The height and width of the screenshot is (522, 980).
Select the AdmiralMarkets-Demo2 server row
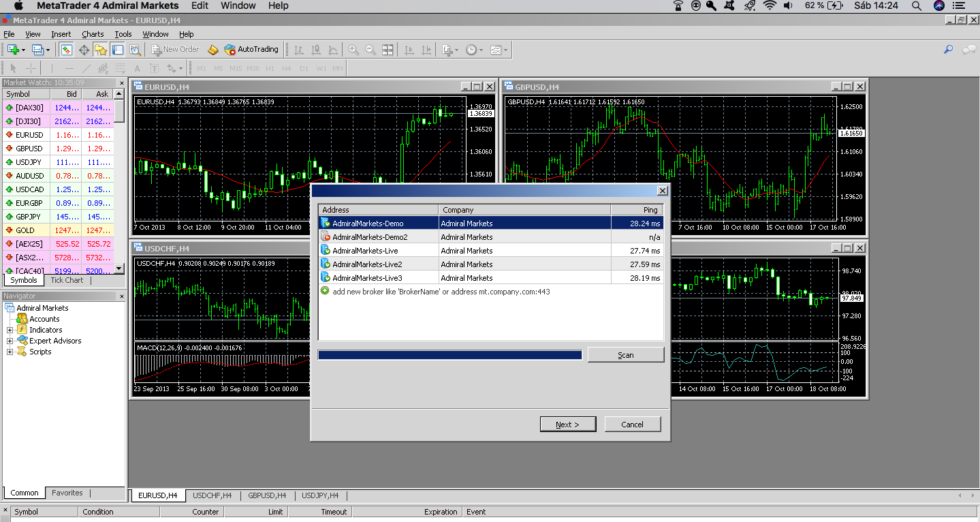click(x=490, y=237)
